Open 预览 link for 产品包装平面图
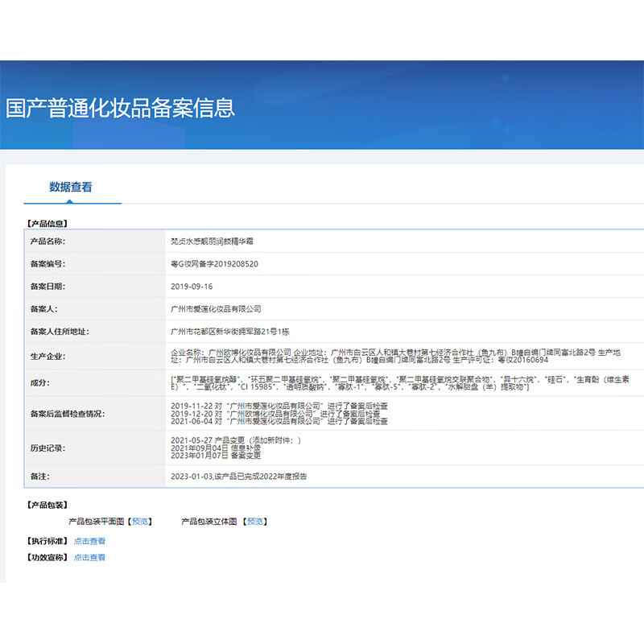644x644 pixels. (138, 521)
